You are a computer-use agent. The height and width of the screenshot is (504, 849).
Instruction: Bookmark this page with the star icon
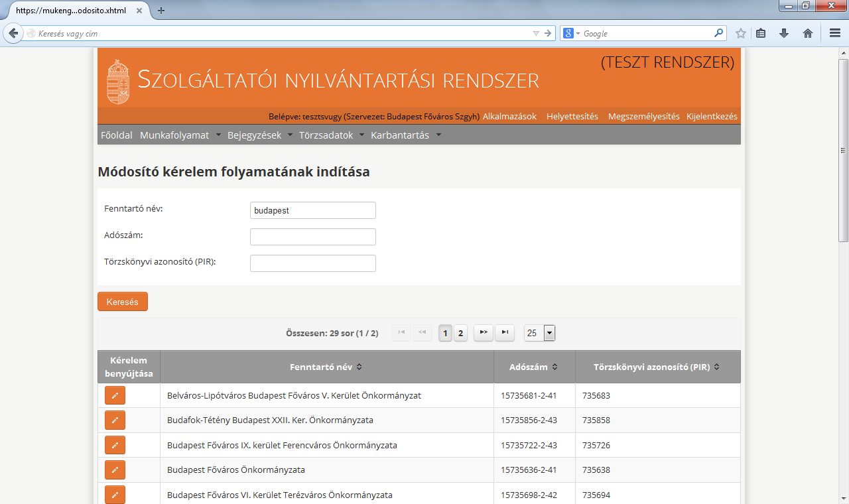[x=741, y=33]
